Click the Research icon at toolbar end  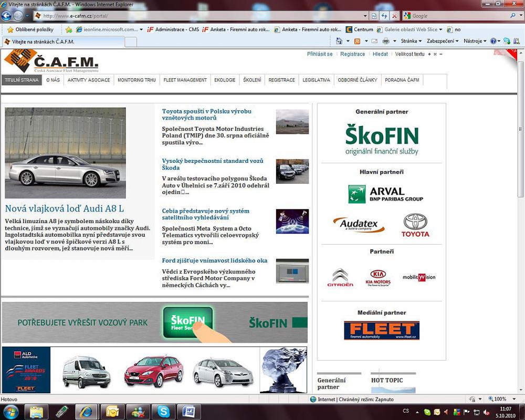517,41
